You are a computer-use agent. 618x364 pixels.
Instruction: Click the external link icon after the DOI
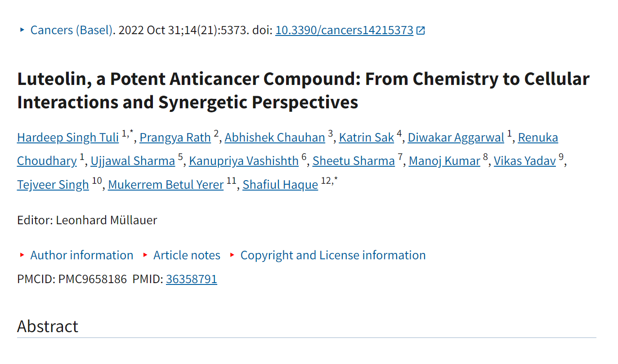[421, 31]
